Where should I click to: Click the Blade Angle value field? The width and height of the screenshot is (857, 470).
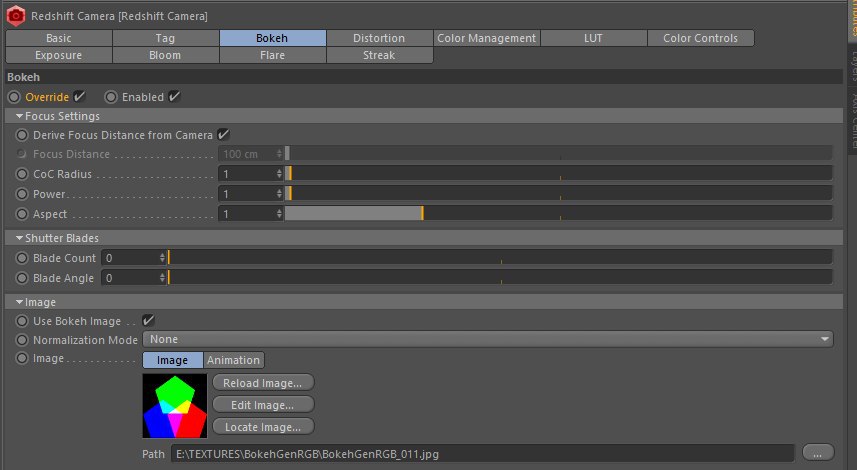[x=130, y=278]
